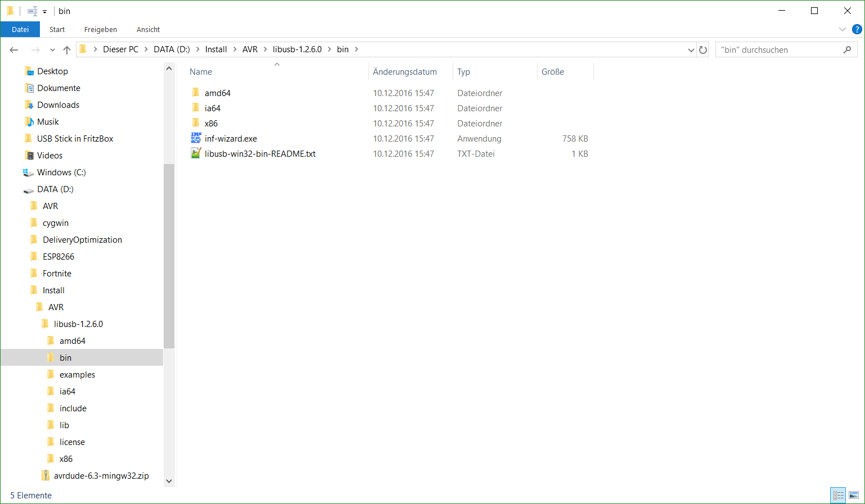Click the amd64 folder icon in file list
The image size is (865, 504).
pyautogui.click(x=196, y=93)
